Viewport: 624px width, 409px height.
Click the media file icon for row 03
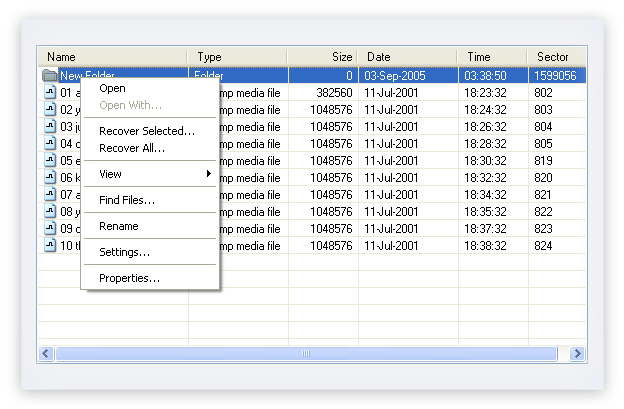[50, 127]
